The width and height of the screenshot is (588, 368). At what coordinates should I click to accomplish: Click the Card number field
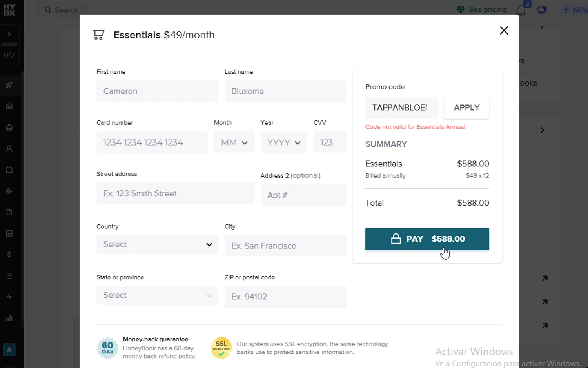coord(152,142)
